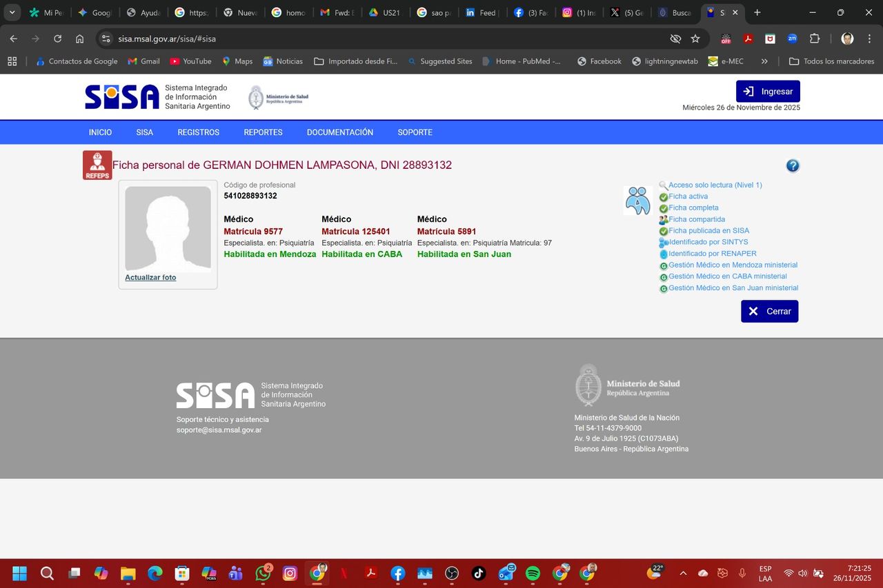This screenshot has height=588, width=883.
Task: Click the browser home button
Action: (x=80, y=39)
